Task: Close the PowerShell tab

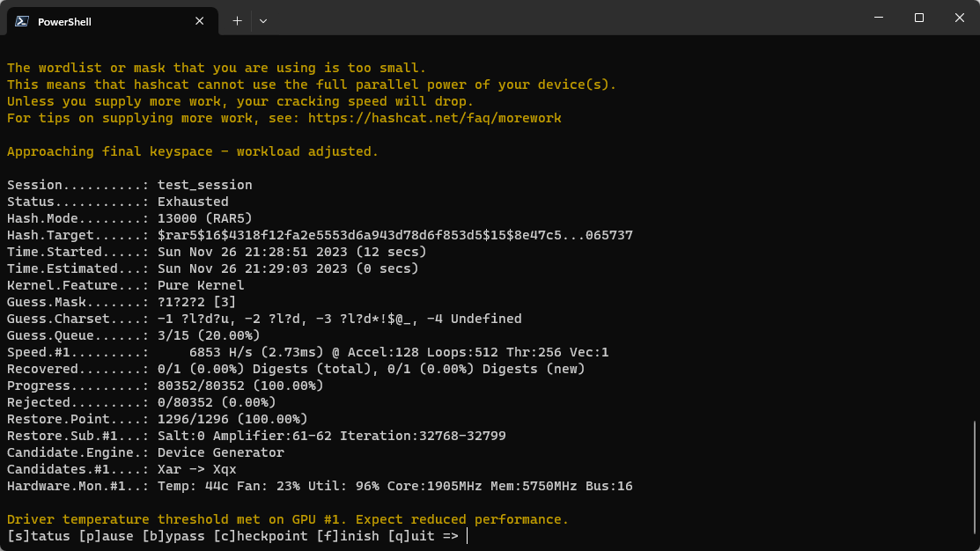Action: click(x=201, y=21)
